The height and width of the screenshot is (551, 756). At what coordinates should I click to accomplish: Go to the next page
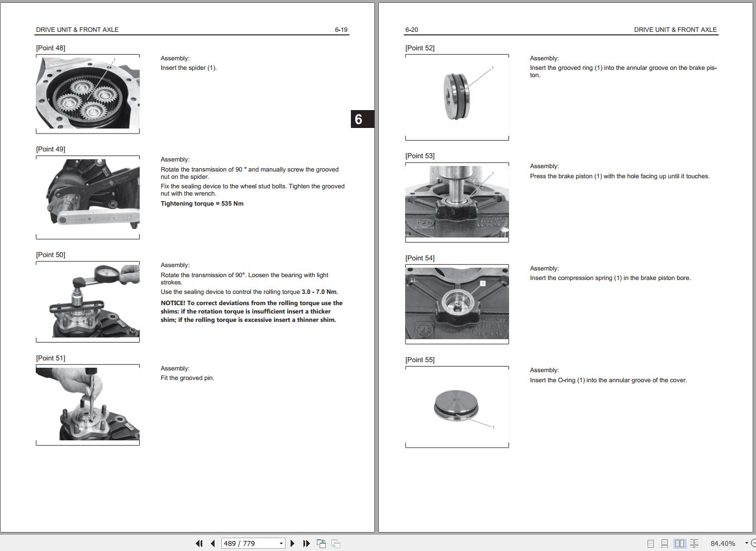(x=292, y=543)
